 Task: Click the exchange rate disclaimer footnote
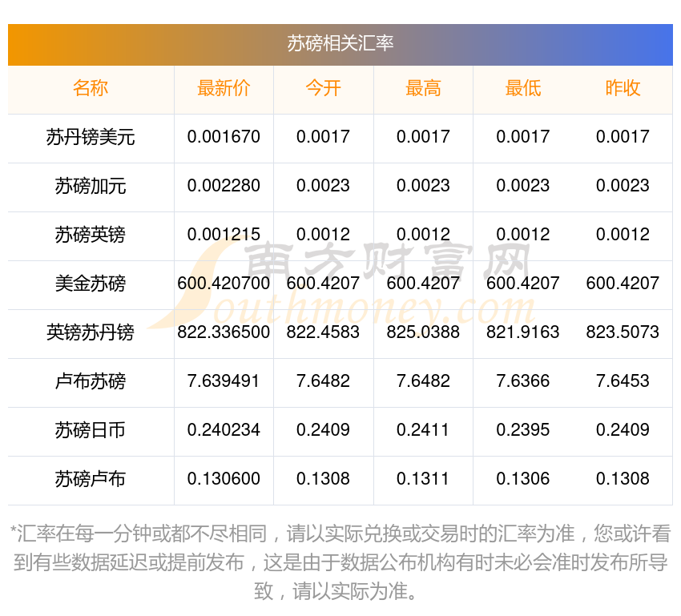(x=340, y=562)
